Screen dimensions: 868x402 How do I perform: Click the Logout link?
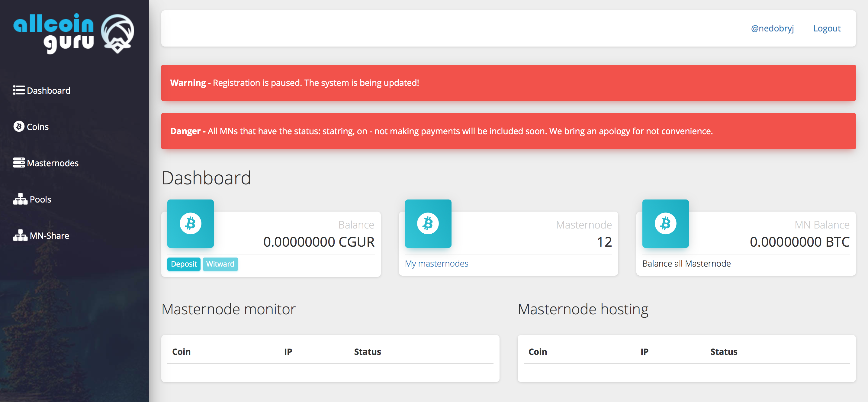click(827, 28)
